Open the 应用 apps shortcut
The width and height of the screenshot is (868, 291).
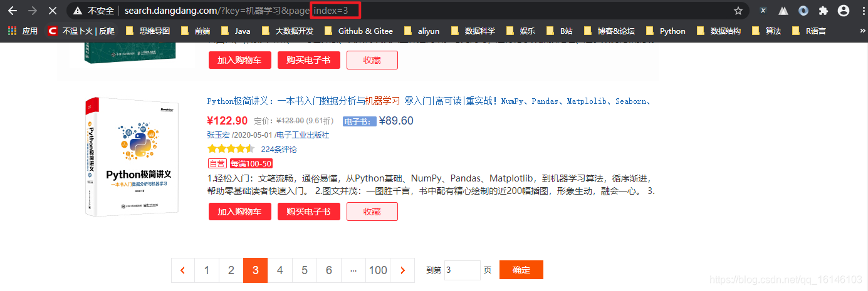tap(23, 31)
